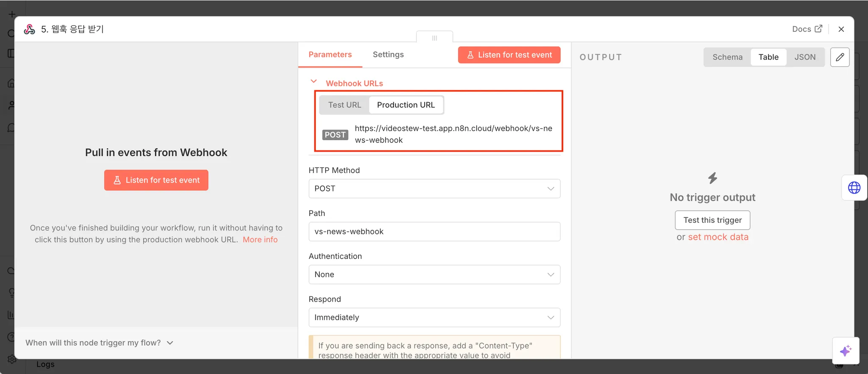The width and height of the screenshot is (868, 374).
Task: Click the pencil edit output icon
Action: pyautogui.click(x=840, y=57)
